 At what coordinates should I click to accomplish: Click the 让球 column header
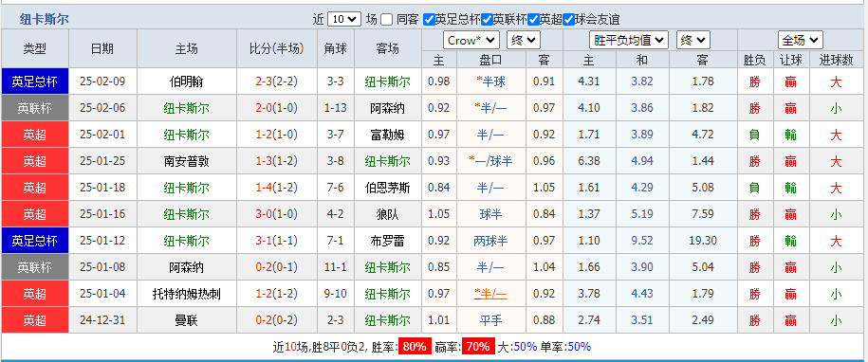click(790, 60)
